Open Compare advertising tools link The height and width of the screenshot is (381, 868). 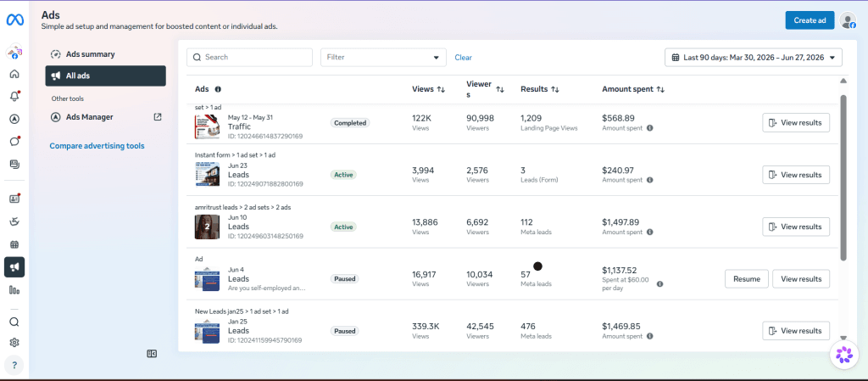[97, 146]
